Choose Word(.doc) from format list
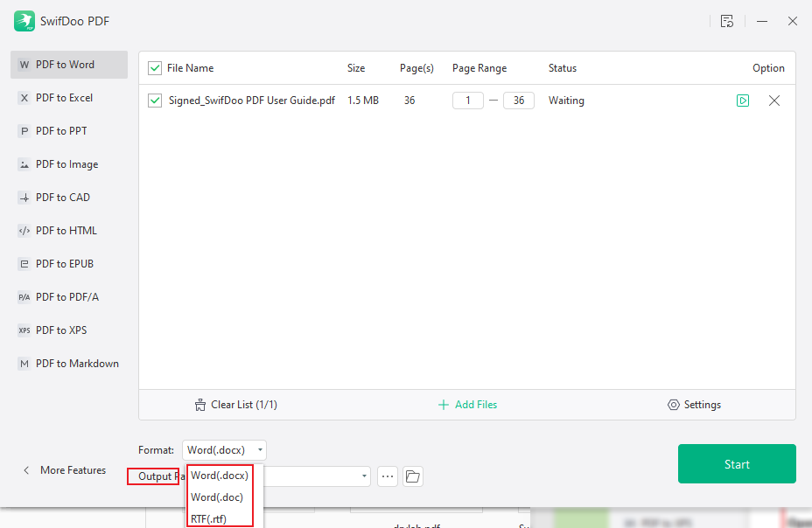The width and height of the screenshot is (812, 528). [217, 497]
